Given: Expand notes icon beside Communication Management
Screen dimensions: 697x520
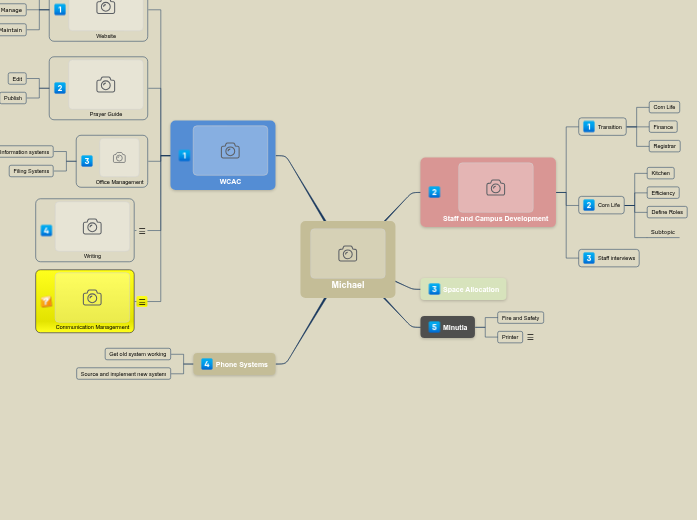Looking at the screenshot, I should (x=142, y=301).
